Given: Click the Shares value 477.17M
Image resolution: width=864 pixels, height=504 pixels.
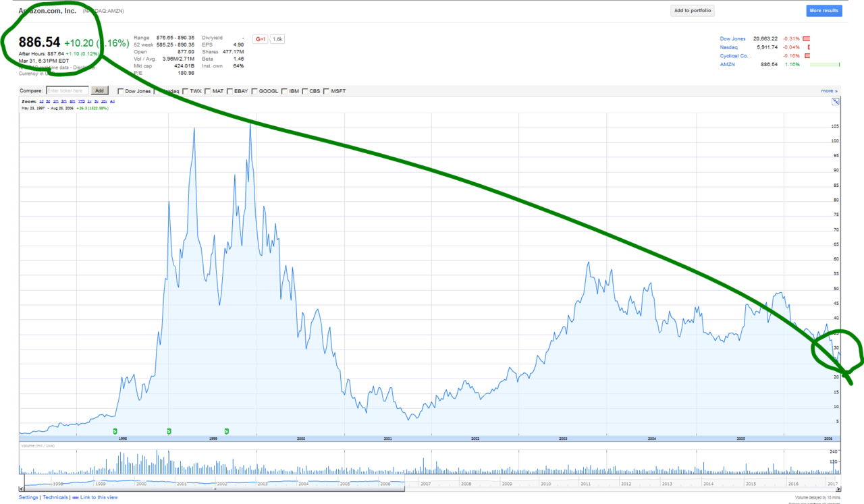Looking at the screenshot, I should tap(233, 52).
